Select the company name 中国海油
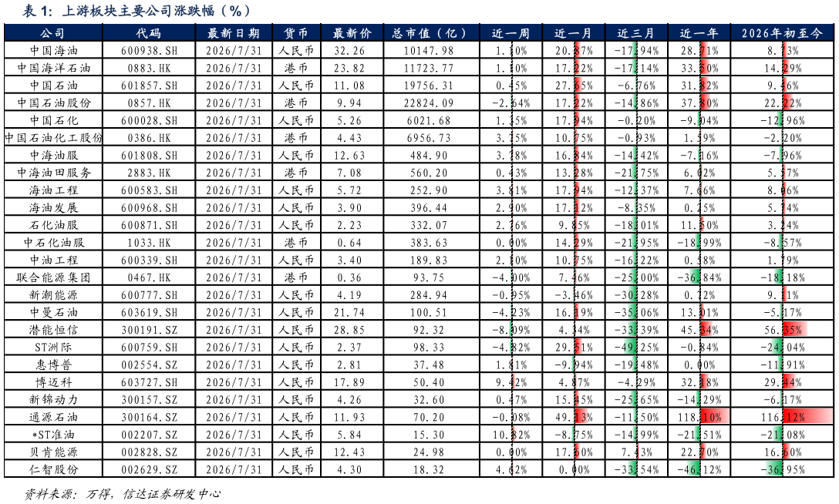The image size is (839, 504). (x=53, y=51)
